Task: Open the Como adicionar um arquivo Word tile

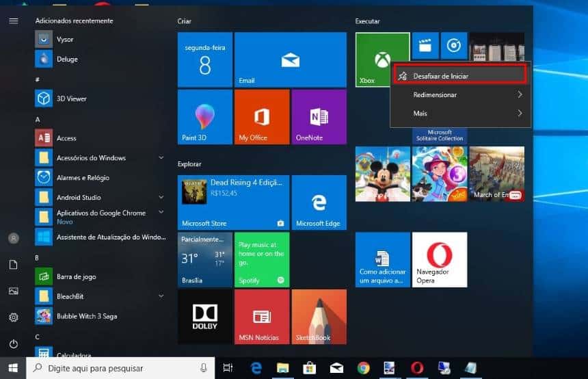Action: pos(382,260)
